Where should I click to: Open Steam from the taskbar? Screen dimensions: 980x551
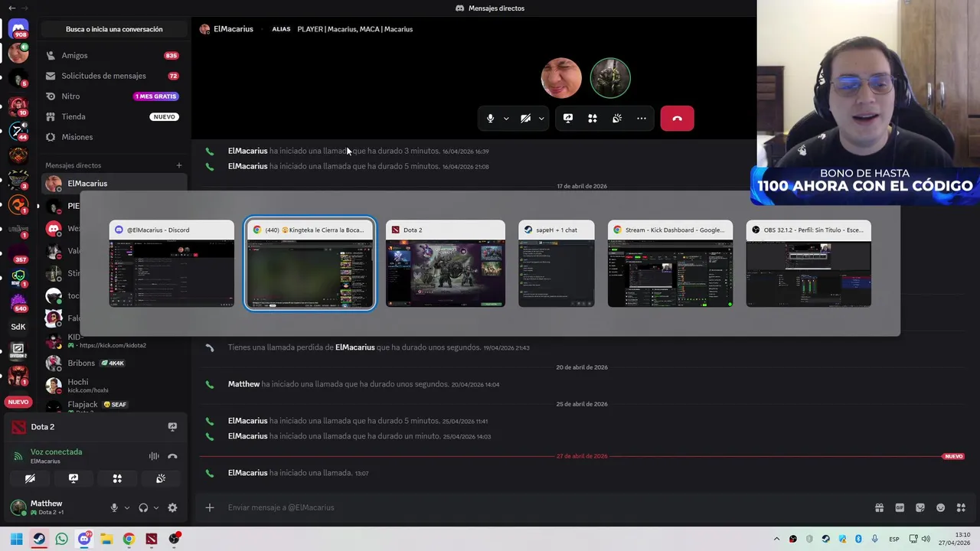tap(39, 539)
